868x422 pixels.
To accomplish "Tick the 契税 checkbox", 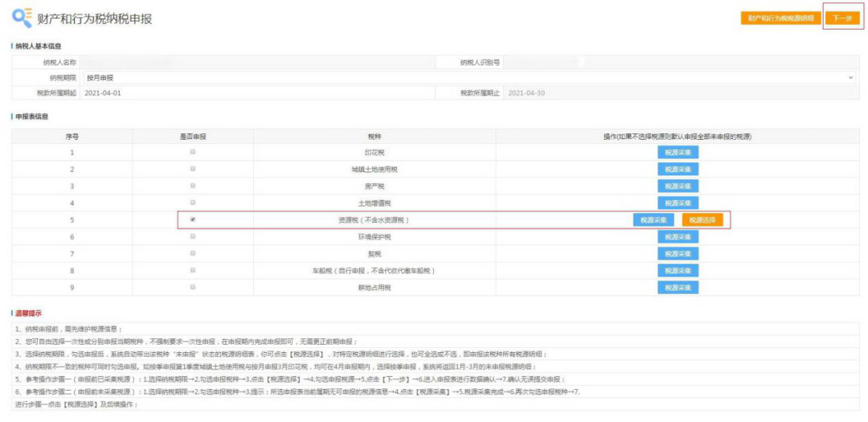I will tap(193, 253).
